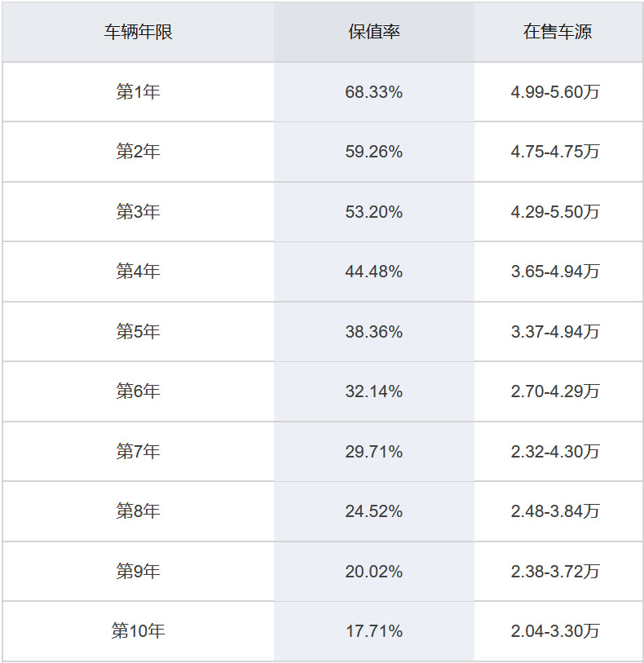Screen dimensions: 644x663
Task: Open the 2.32-4.30万 price range
Action: point(555,452)
